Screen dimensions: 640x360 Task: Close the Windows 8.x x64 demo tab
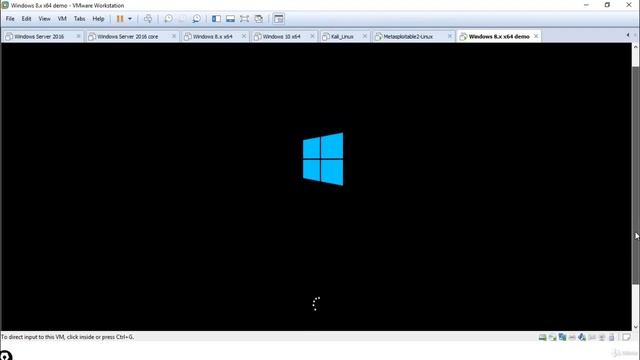click(x=536, y=36)
